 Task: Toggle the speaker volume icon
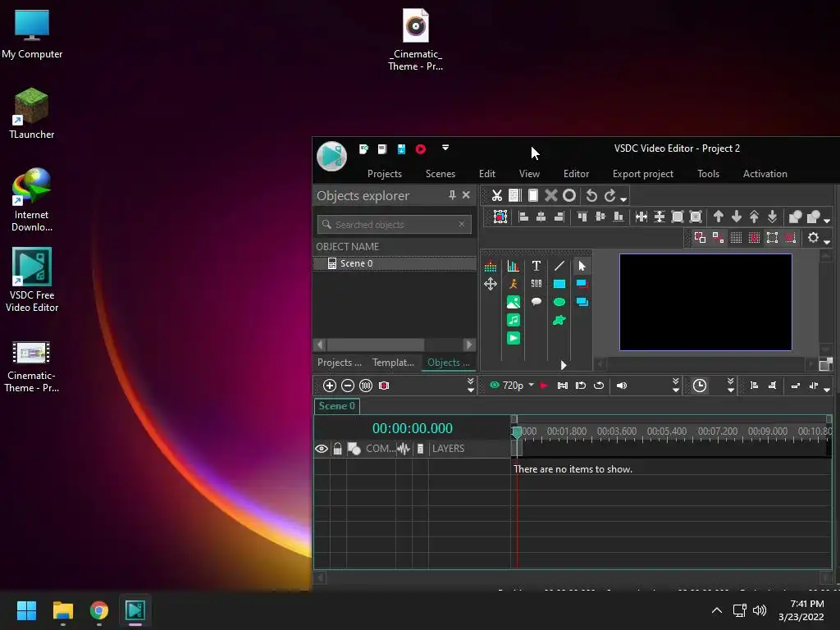tap(622, 386)
